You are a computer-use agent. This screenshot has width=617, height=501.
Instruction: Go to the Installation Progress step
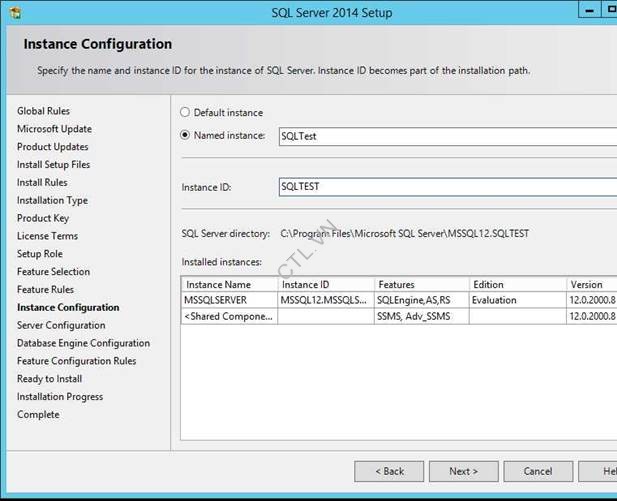(x=60, y=397)
